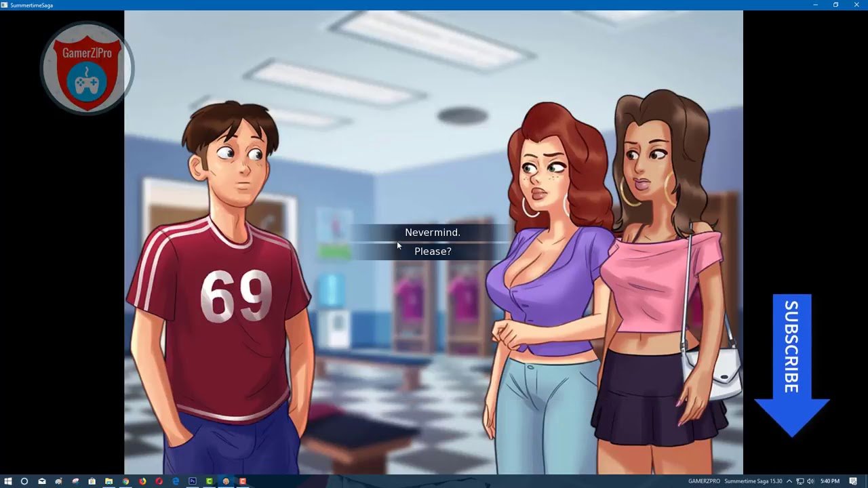868x488 pixels.
Task: Open the green Camtasia taskbar icon
Action: pyautogui.click(x=210, y=481)
